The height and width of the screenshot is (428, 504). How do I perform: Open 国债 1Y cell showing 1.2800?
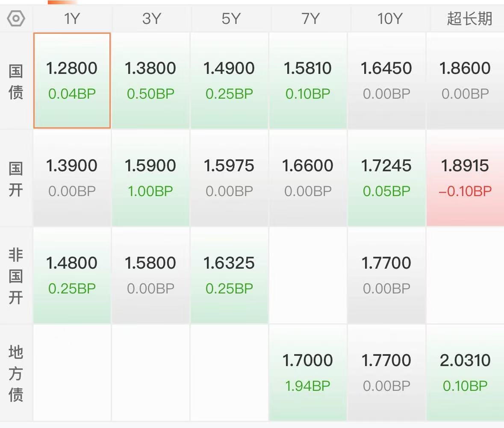[72, 80]
